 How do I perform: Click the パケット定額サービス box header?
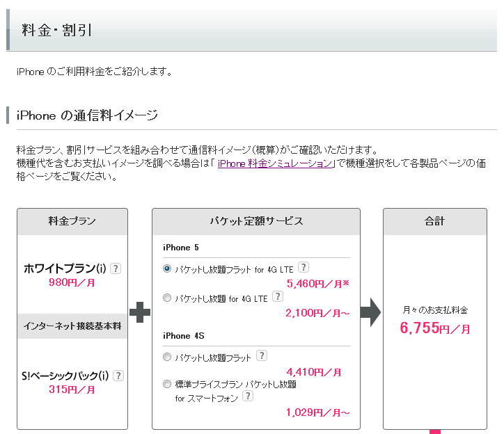(256, 221)
